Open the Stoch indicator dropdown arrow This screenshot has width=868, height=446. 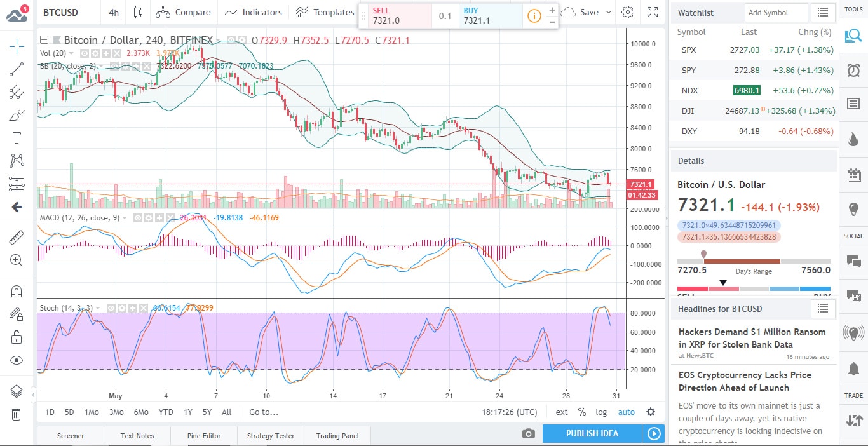[98, 308]
